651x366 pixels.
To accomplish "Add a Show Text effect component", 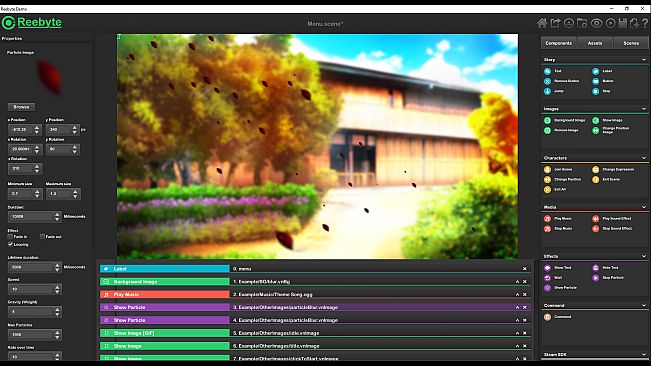I will [x=558, y=268].
